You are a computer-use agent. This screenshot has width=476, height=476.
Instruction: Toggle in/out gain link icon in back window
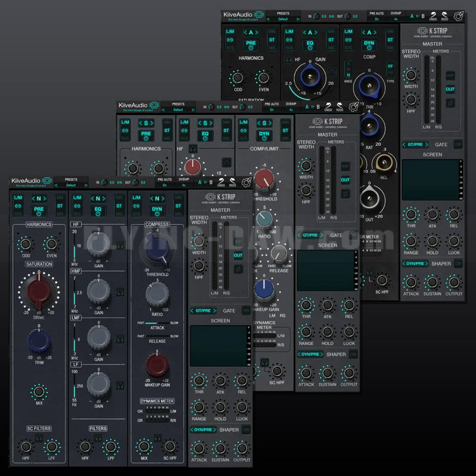click(x=331, y=17)
